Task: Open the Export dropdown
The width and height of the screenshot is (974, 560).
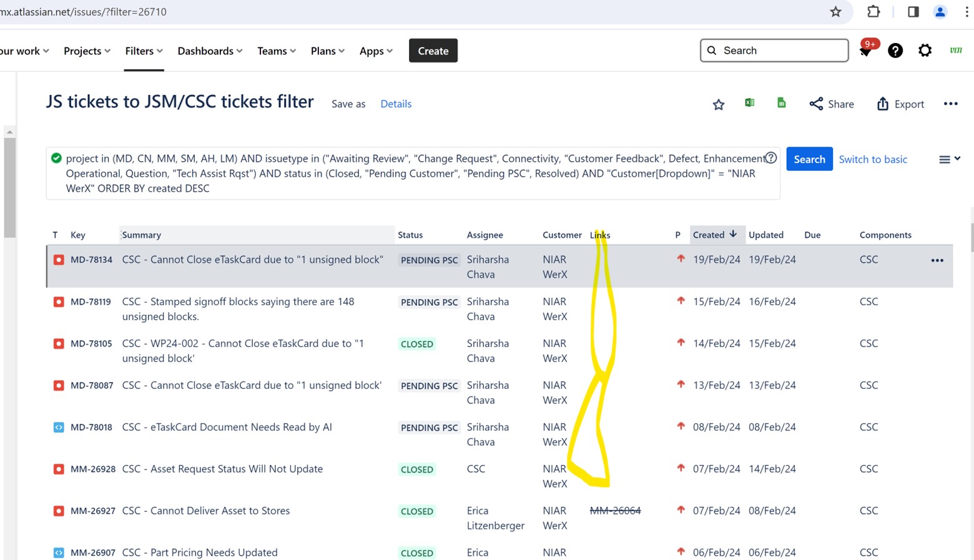Action: [x=900, y=104]
